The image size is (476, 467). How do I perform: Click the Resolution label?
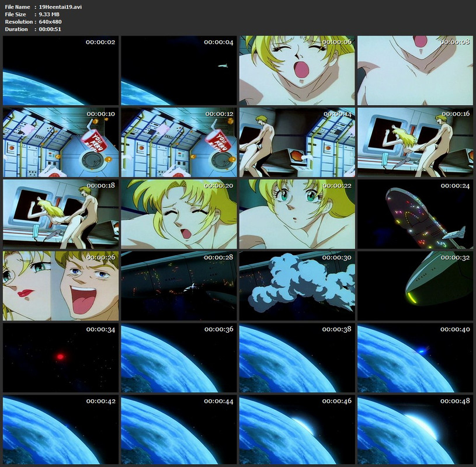(x=19, y=22)
